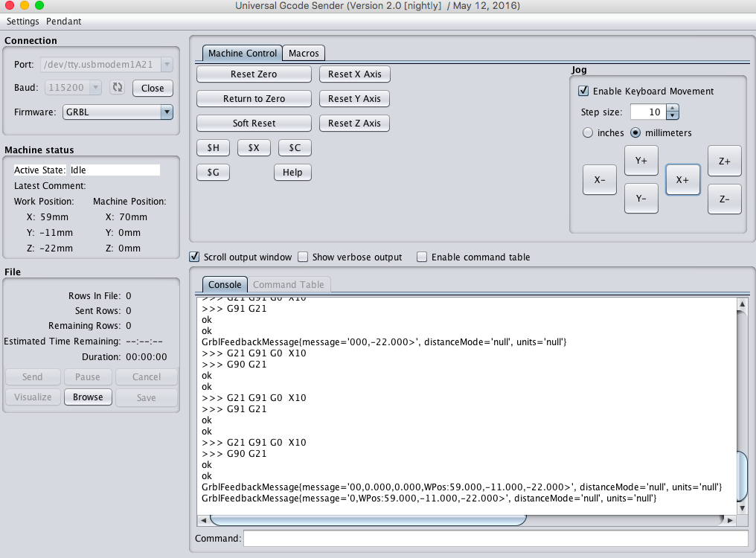Viewport: 756px width, 558px height.
Task: Click the yellow macOS minimize button
Action: (x=25, y=5)
